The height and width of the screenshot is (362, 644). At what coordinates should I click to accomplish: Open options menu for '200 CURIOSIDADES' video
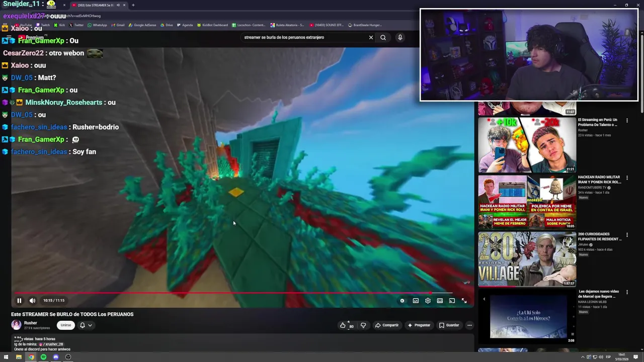point(627,235)
